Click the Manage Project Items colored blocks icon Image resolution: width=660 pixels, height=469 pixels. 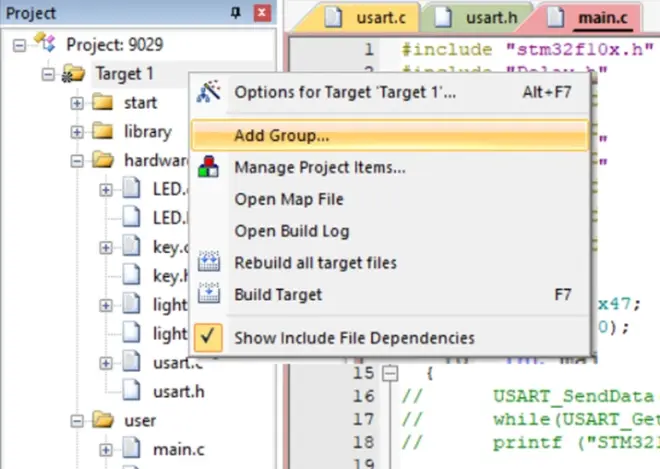(208, 167)
